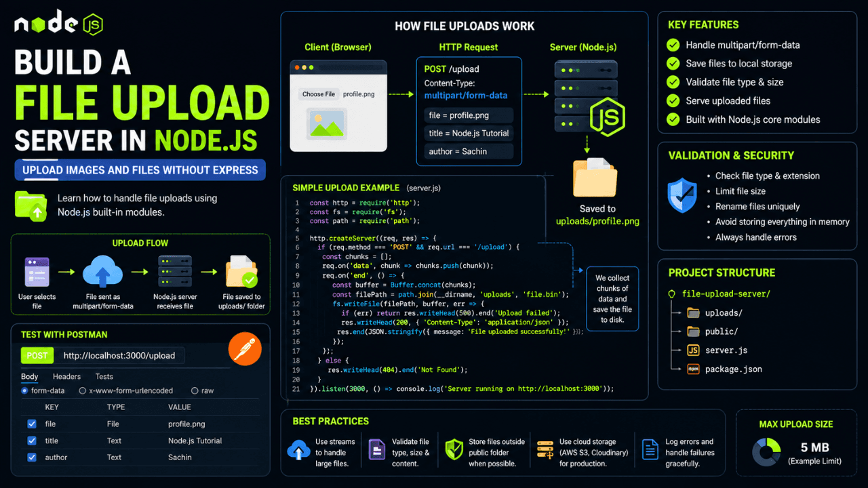Image resolution: width=868 pixels, height=488 pixels.
Task: Select the uploads/ tree entry
Action: 724,313
